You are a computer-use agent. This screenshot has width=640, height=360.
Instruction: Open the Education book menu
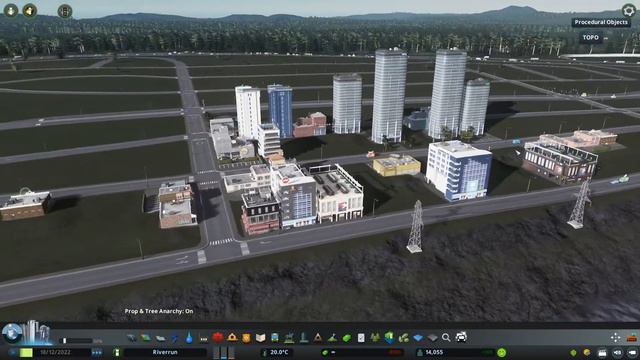pos(260,338)
